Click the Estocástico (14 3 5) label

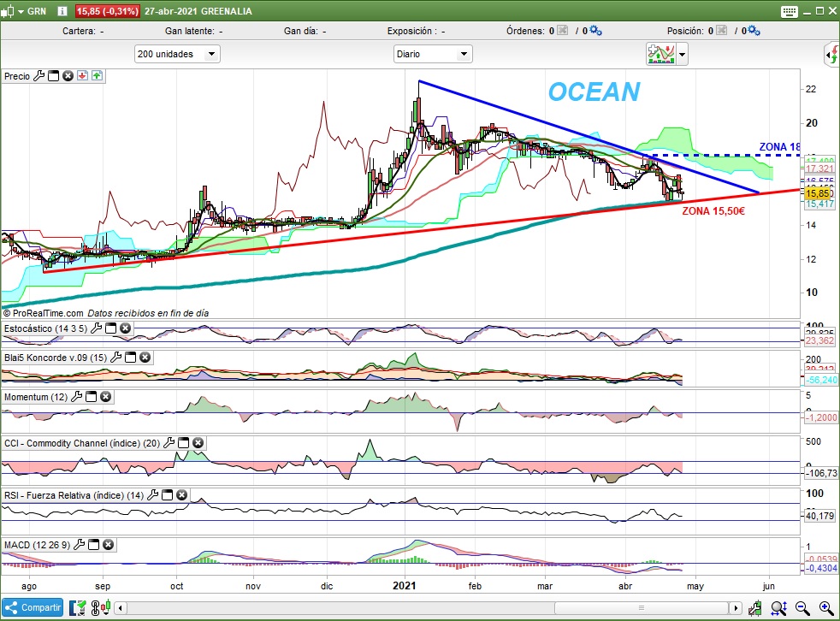tap(45, 328)
